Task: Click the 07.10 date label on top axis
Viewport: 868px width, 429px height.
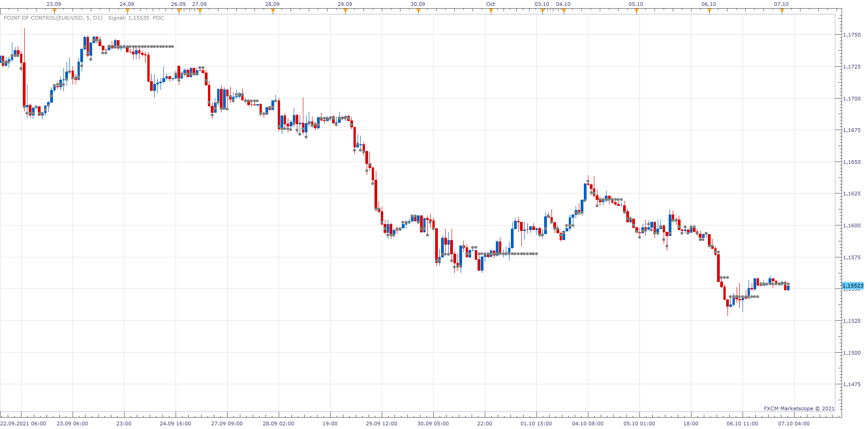Action: pos(781,4)
